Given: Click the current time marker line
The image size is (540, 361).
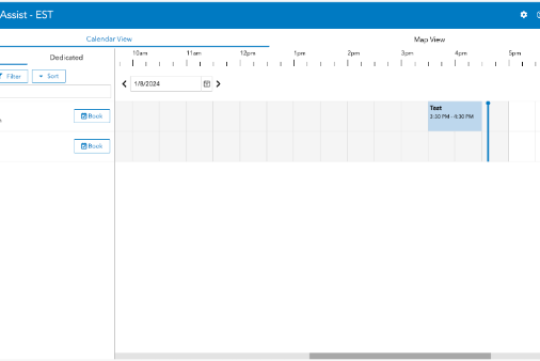Looking at the screenshot, I should (488, 132).
